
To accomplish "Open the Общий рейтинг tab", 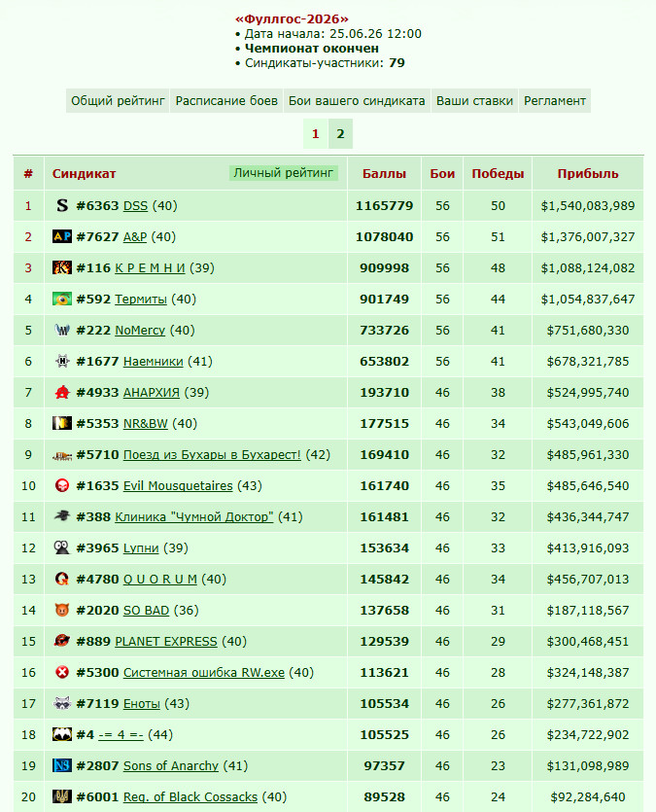I will tap(118, 101).
